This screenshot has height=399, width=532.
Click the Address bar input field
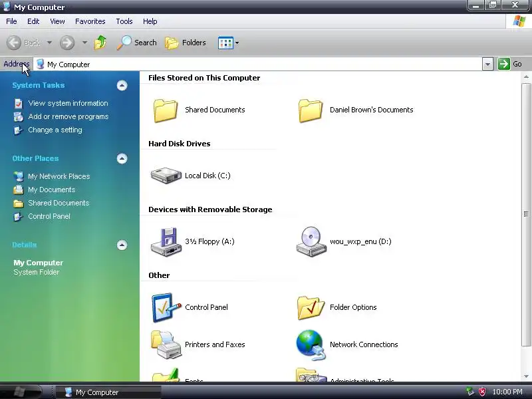258,64
